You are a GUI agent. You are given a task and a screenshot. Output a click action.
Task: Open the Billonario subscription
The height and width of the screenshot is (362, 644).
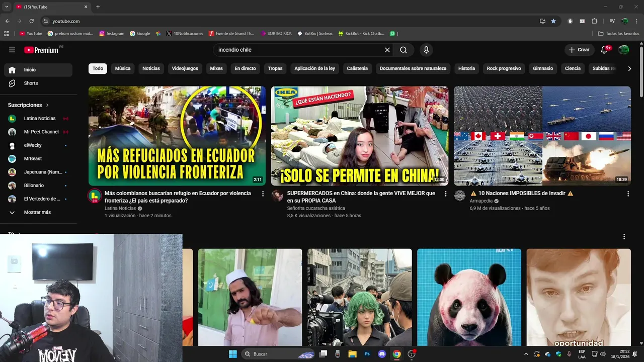point(38,186)
